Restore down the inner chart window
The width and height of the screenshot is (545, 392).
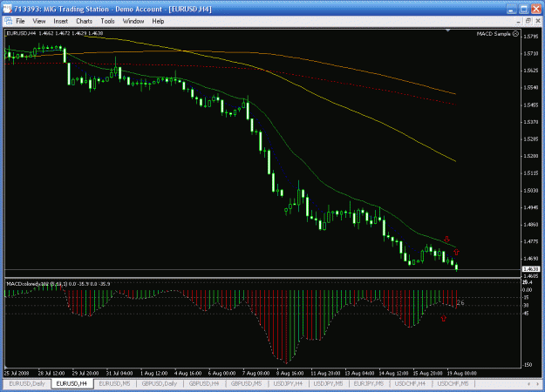(x=528, y=21)
